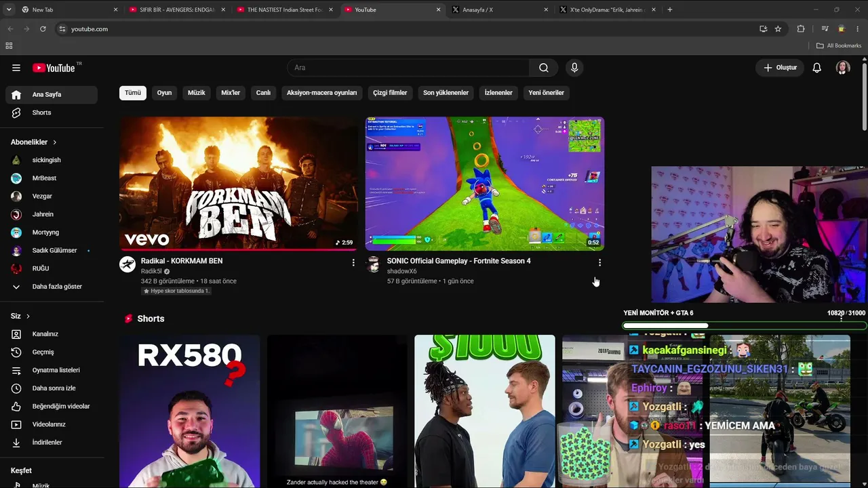Image resolution: width=868 pixels, height=488 pixels.
Task: Open the account avatar menu
Action: (843, 68)
